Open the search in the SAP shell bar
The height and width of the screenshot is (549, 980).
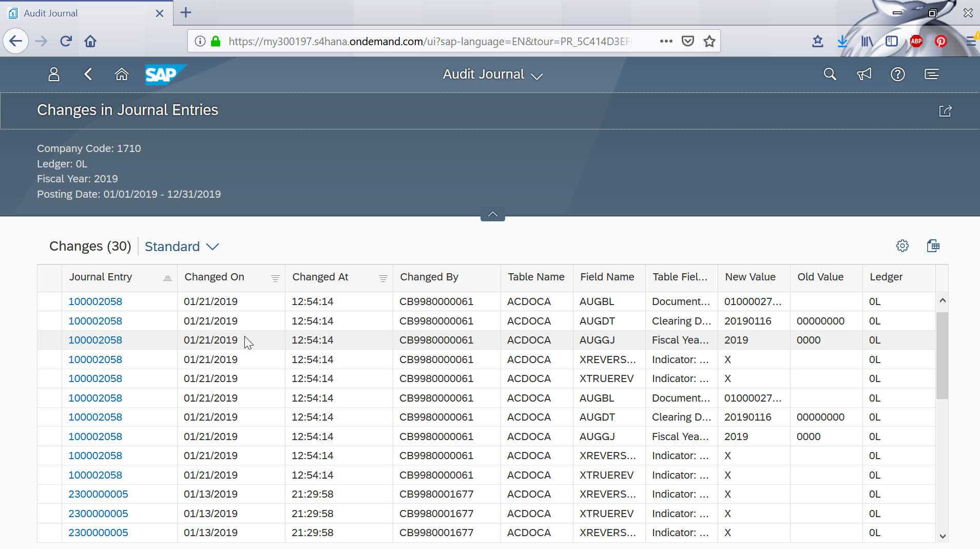(830, 74)
